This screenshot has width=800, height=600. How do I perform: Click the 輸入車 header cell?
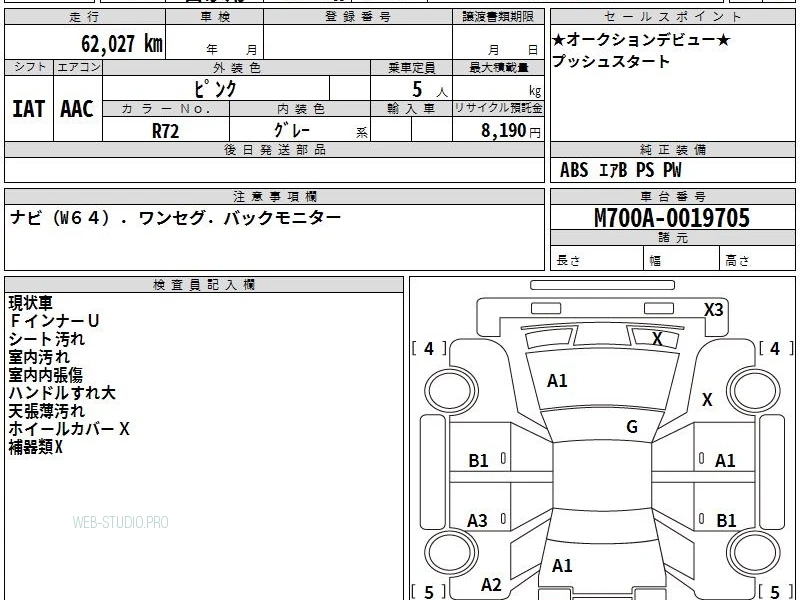(x=411, y=109)
